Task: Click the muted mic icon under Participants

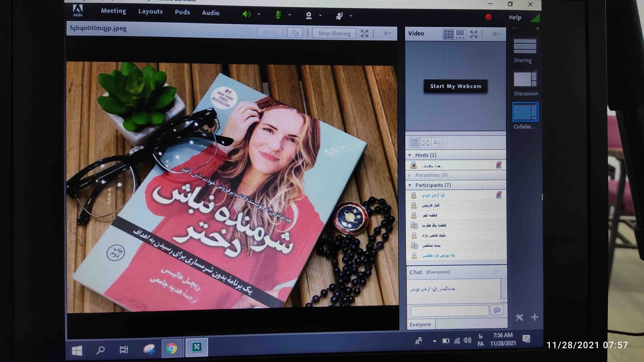Action: 499,195
